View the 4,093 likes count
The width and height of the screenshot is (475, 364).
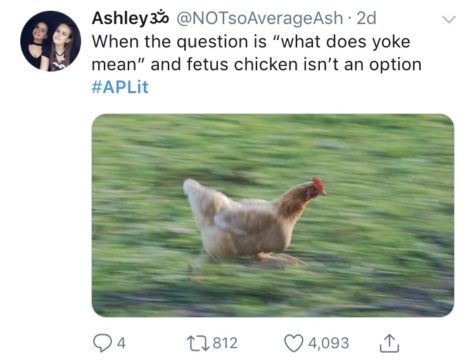point(329,343)
